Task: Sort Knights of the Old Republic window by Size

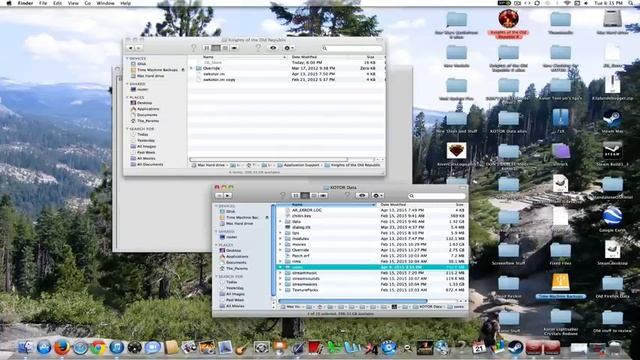Action: [370, 57]
